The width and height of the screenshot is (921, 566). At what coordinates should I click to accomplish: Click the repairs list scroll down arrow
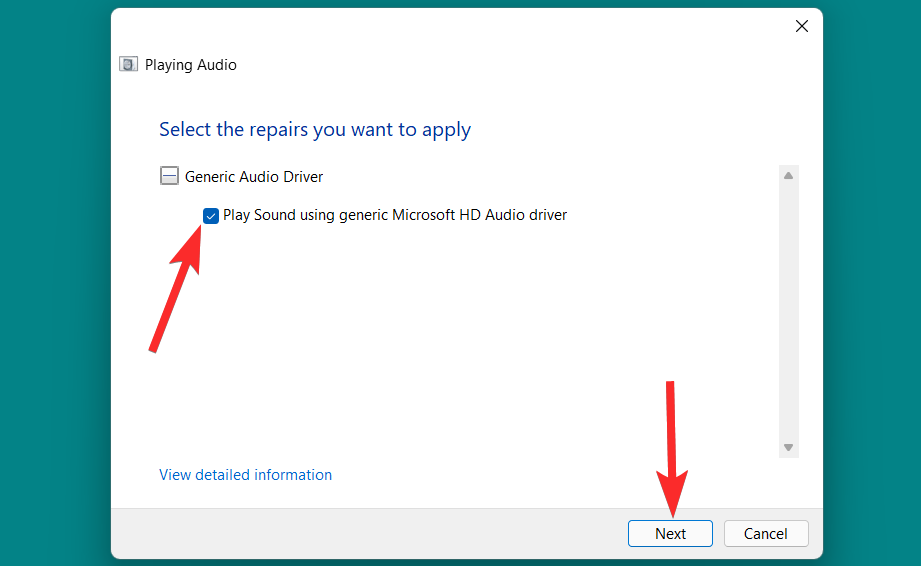[788, 447]
